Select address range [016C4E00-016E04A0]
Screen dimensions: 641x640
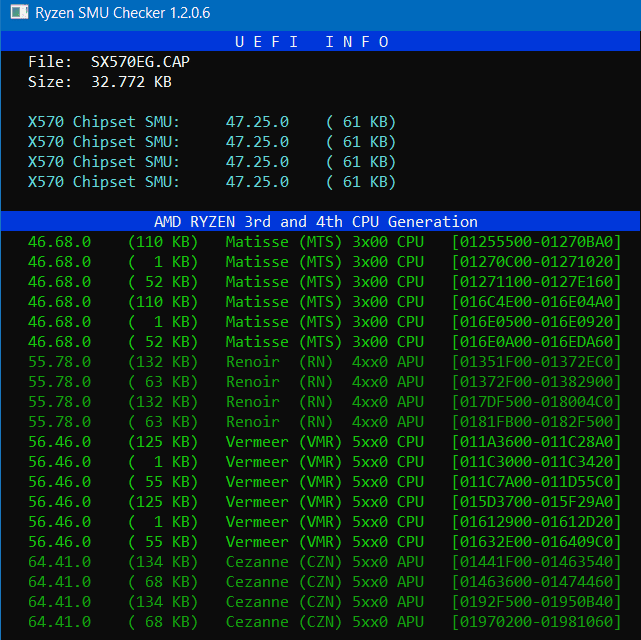(536, 302)
